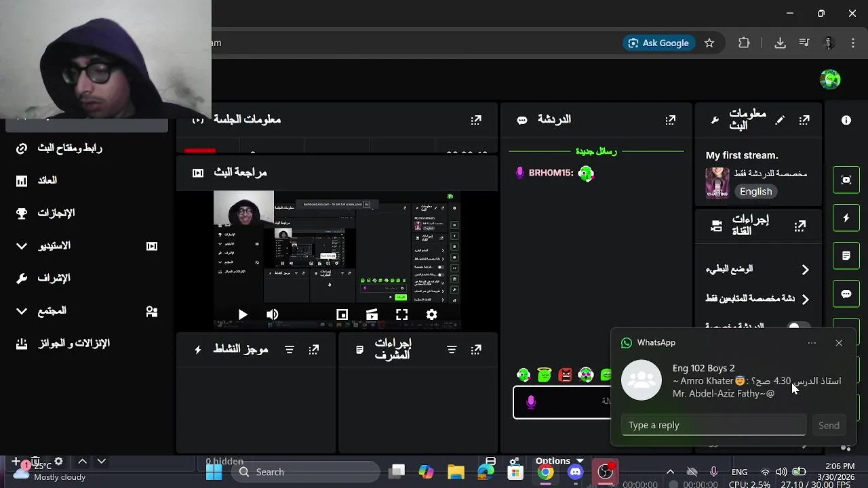Toggle theatre mode in stream preview
This screenshot has height=488, width=868.
click(372, 314)
